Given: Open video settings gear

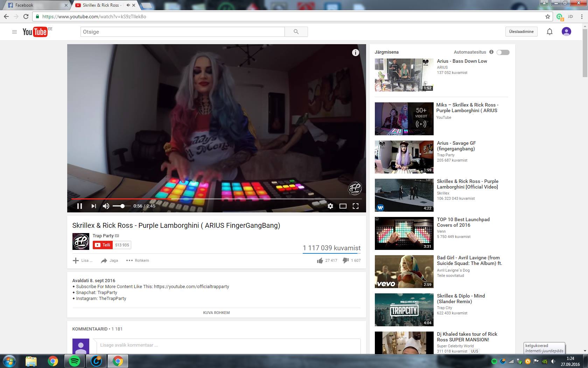Looking at the screenshot, I should point(330,206).
